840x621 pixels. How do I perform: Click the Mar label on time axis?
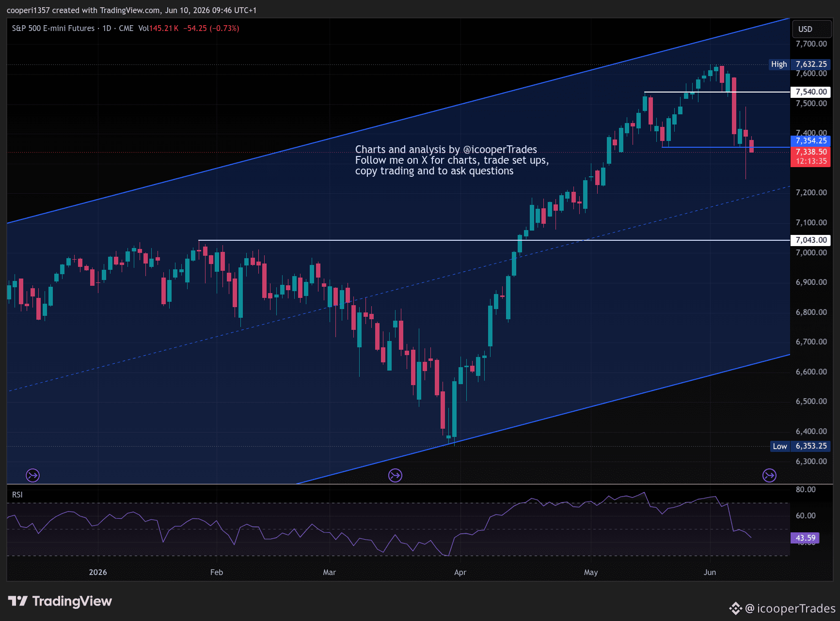[330, 572]
